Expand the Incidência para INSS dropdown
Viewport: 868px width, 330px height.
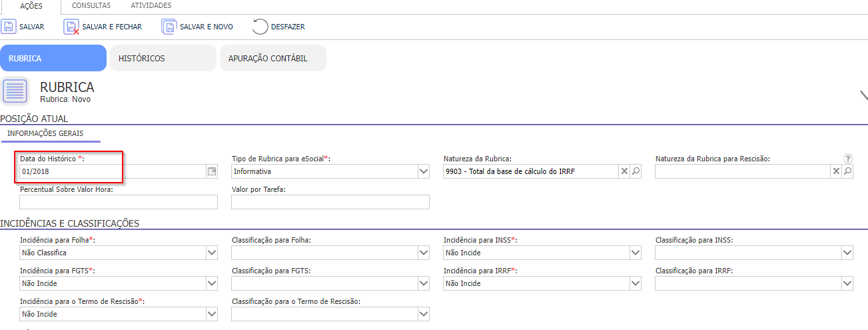point(635,253)
